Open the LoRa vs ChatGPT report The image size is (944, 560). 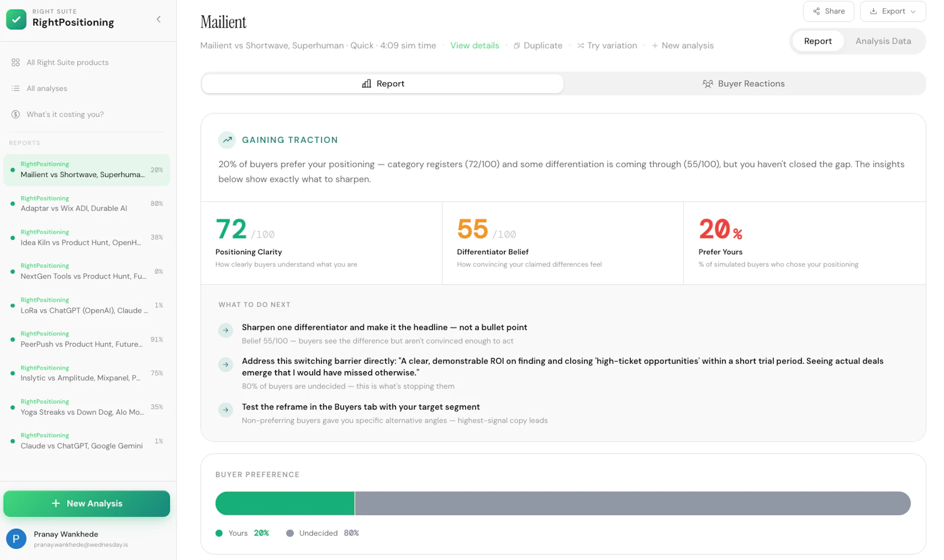click(x=87, y=305)
